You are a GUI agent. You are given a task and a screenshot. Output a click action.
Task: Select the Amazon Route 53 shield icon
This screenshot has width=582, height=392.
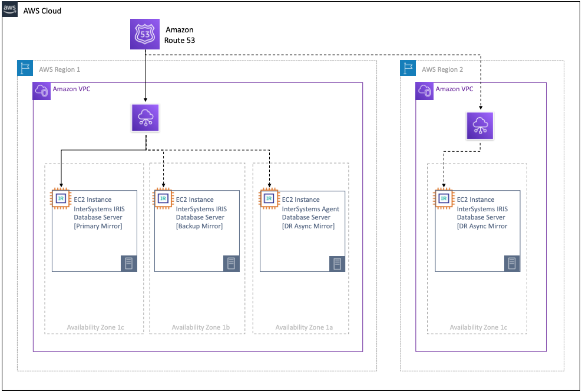[144, 35]
